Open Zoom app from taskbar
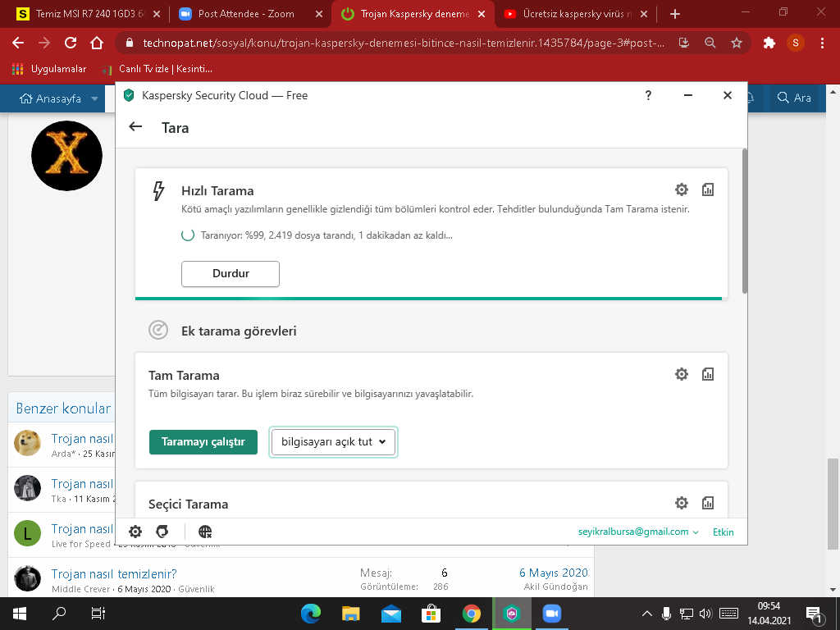 pos(552,614)
